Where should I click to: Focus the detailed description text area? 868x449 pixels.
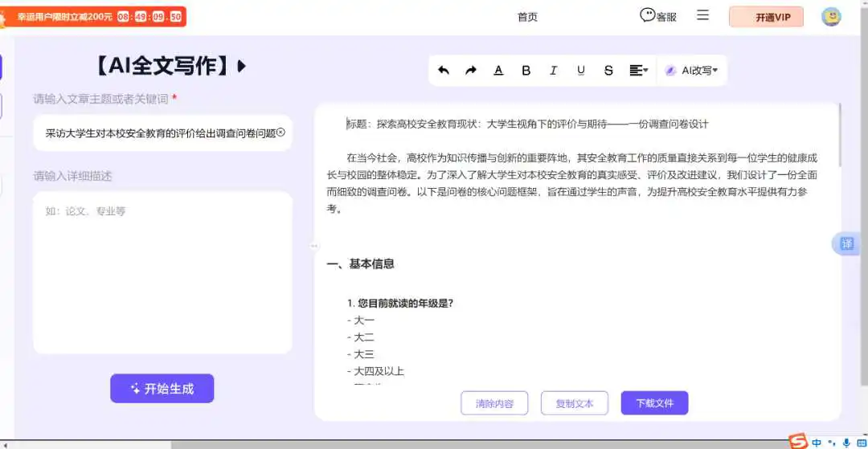pos(162,272)
